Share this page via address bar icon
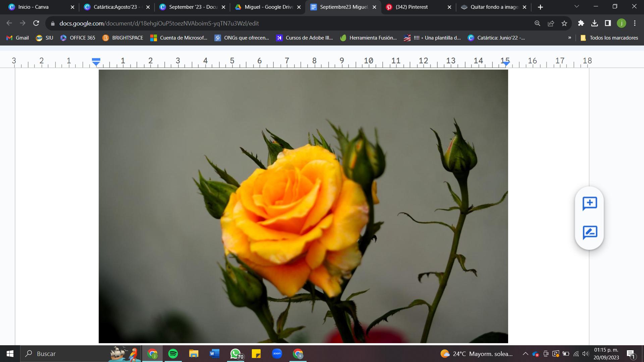The height and width of the screenshot is (362, 644). click(x=551, y=23)
